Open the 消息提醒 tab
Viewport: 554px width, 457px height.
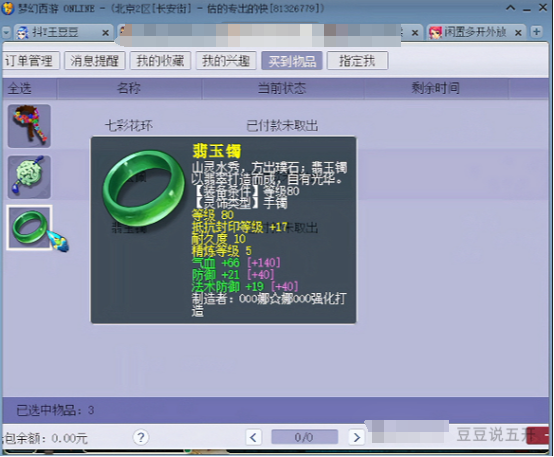pos(95,61)
